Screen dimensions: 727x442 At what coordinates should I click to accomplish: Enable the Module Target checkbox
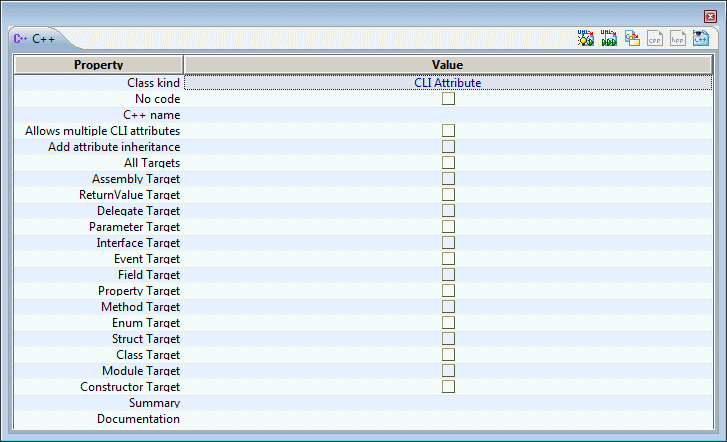click(448, 371)
